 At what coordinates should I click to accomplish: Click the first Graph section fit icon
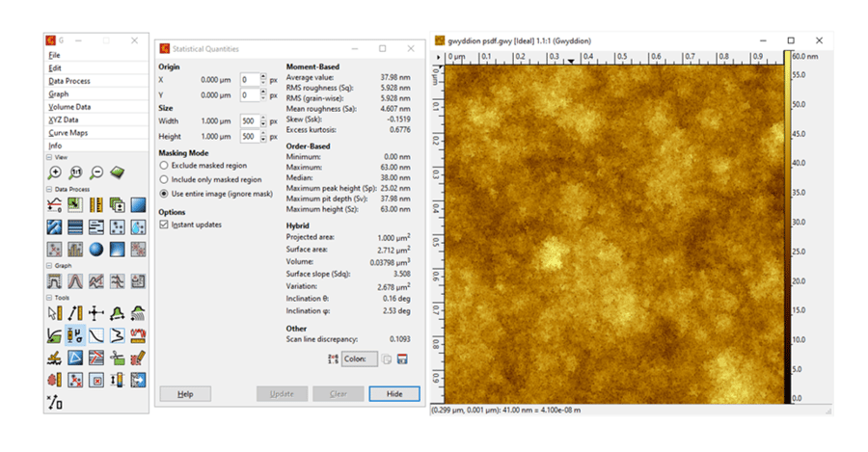(54, 281)
